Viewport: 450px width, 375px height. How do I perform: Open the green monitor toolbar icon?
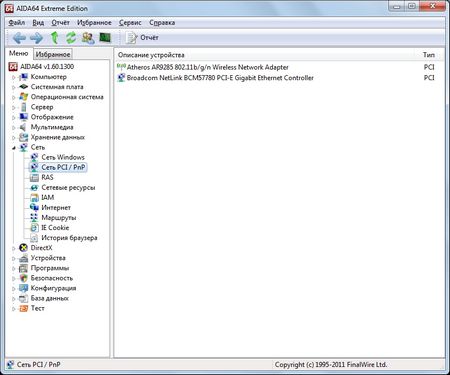pos(105,38)
